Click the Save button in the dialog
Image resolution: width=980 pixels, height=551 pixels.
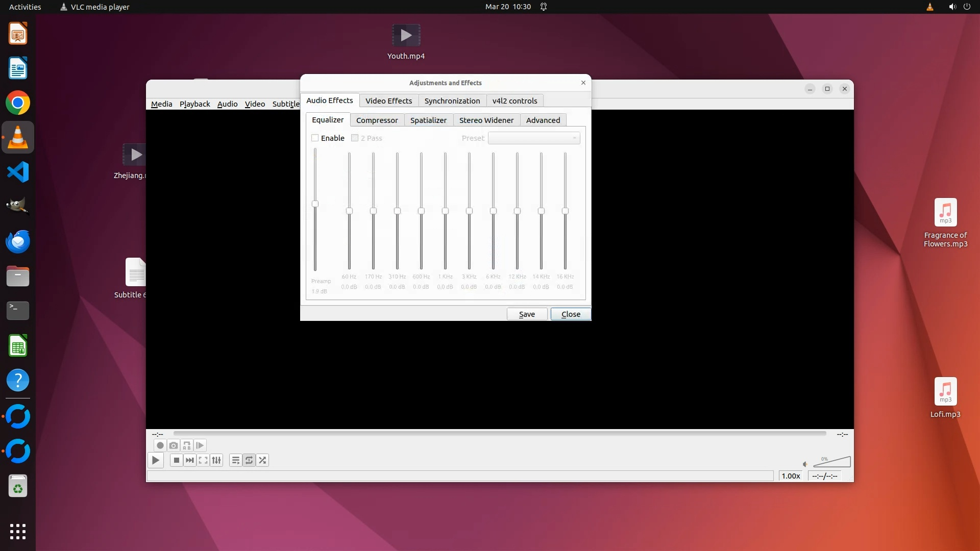point(527,314)
